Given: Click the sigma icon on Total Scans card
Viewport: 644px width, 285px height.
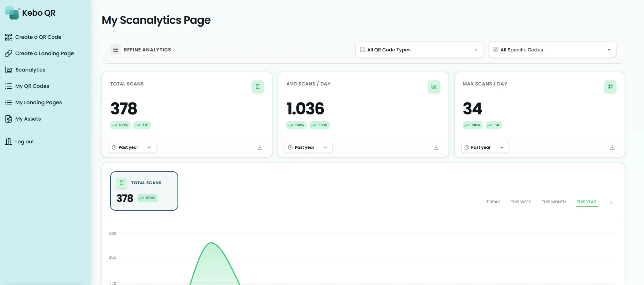Looking at the screenshot, I should point(258,86).
